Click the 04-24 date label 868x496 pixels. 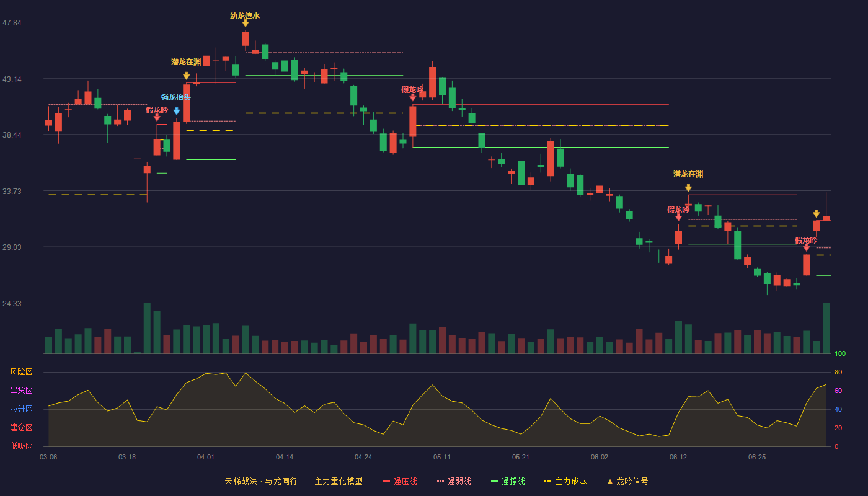click(x=363, y=457)
